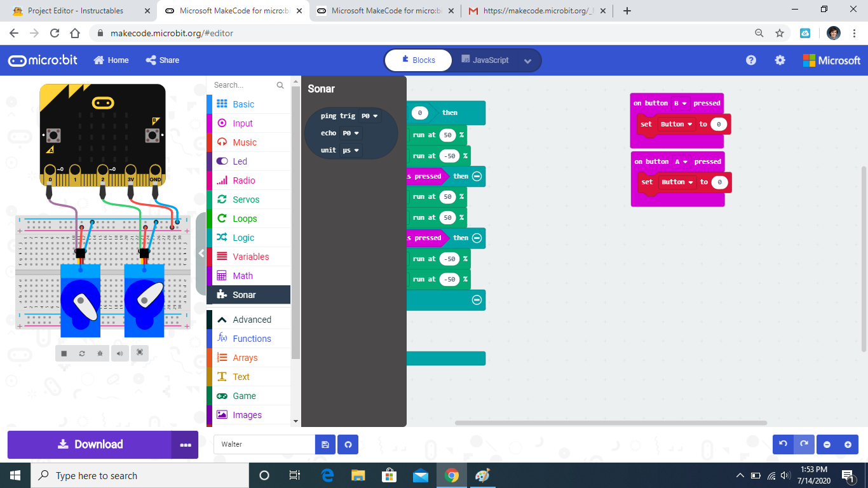The image size is (868, 488).
Task: Open the button A selector dropdown
Action: coord(681,162)
